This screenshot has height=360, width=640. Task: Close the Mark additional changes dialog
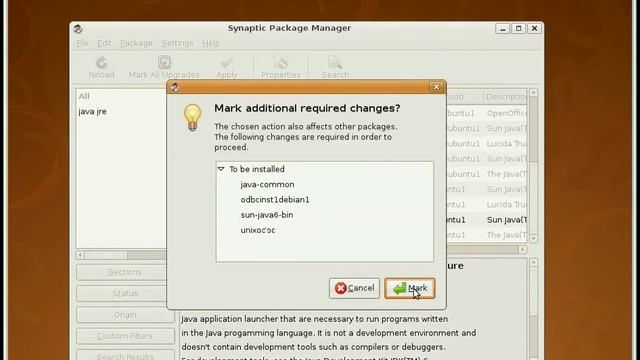click(x=436, y=87)
